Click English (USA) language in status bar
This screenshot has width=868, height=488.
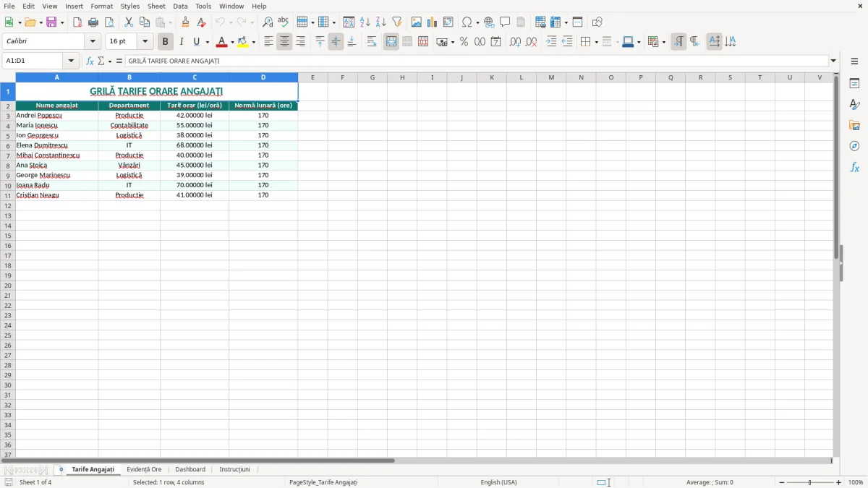click(499, 482)
